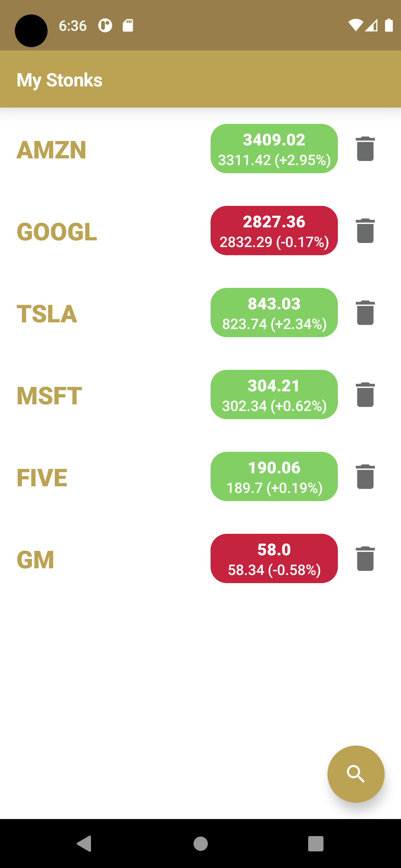This screenshot has width=401, height=868.
Task: Delete the AMZN stock entry
Action: (x=365, y=149)
